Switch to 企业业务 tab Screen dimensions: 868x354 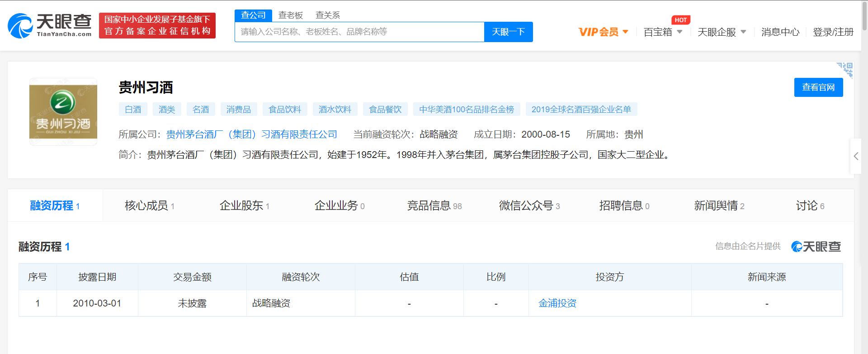[340, 206]
